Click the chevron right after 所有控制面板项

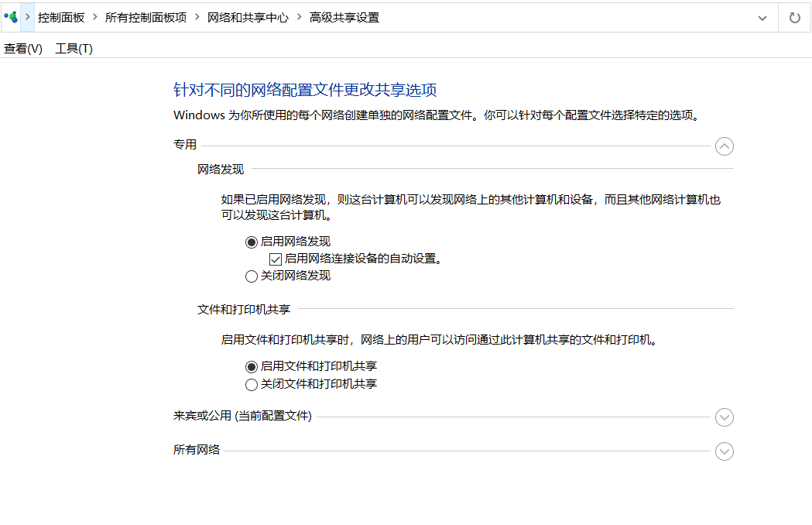[x=197, y=17]
